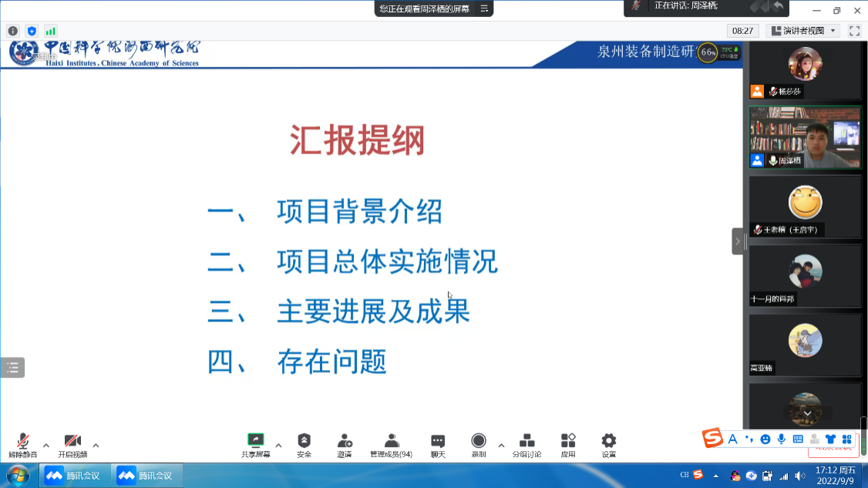Collapse the participant video sidebar

(737, 241)
